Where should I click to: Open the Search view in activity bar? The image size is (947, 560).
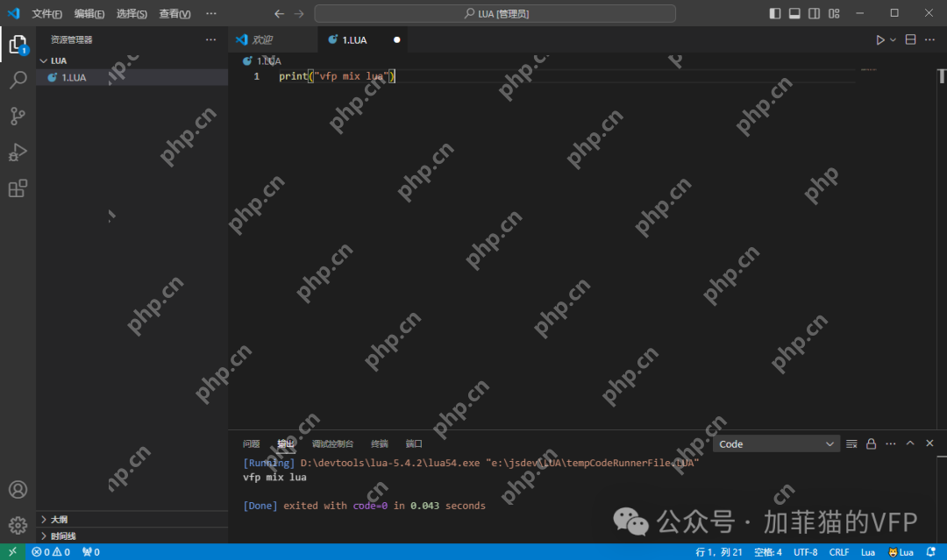[18, 81]
